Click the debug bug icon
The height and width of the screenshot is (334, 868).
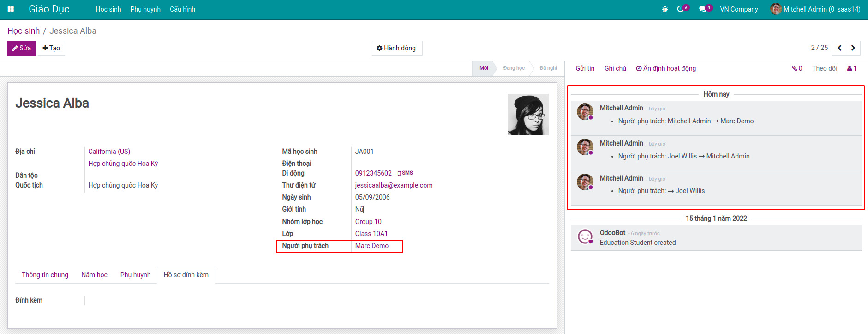tap(665, 9)
